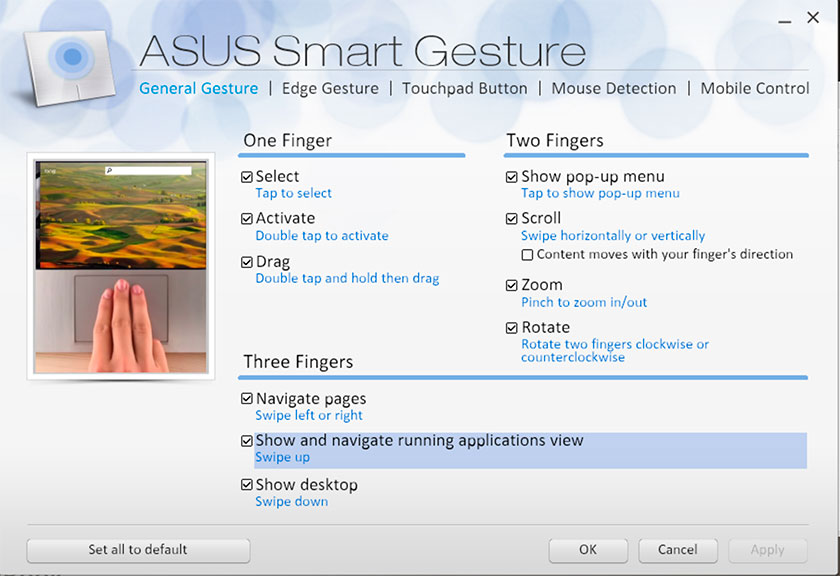Uncheck the Scroll checkbox
Screen dimensions: 840x576
512,219
